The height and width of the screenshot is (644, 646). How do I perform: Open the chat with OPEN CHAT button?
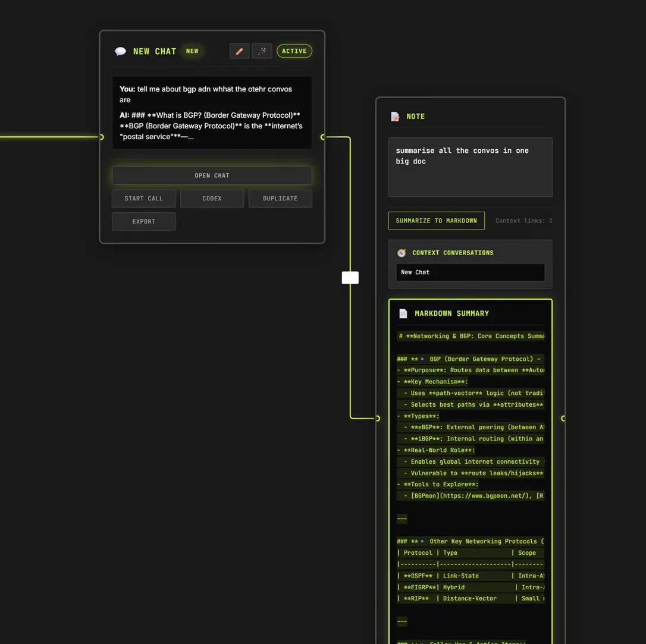[212, 175]
